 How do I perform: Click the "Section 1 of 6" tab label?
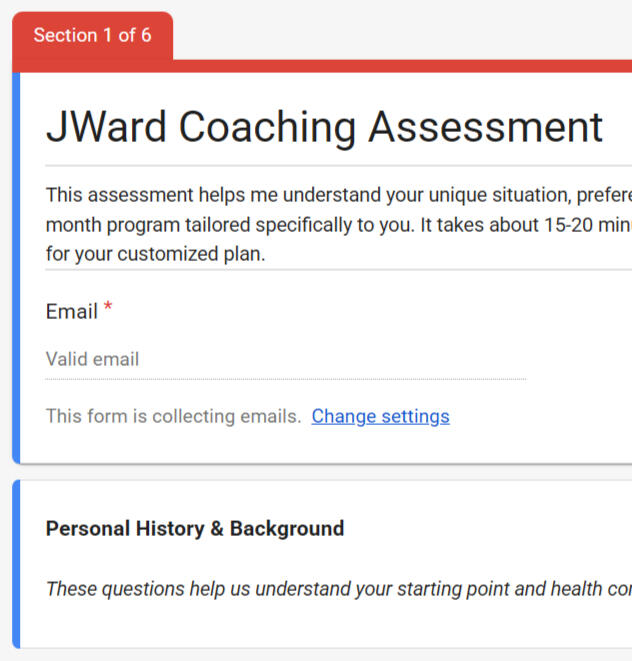click(92, 36)
